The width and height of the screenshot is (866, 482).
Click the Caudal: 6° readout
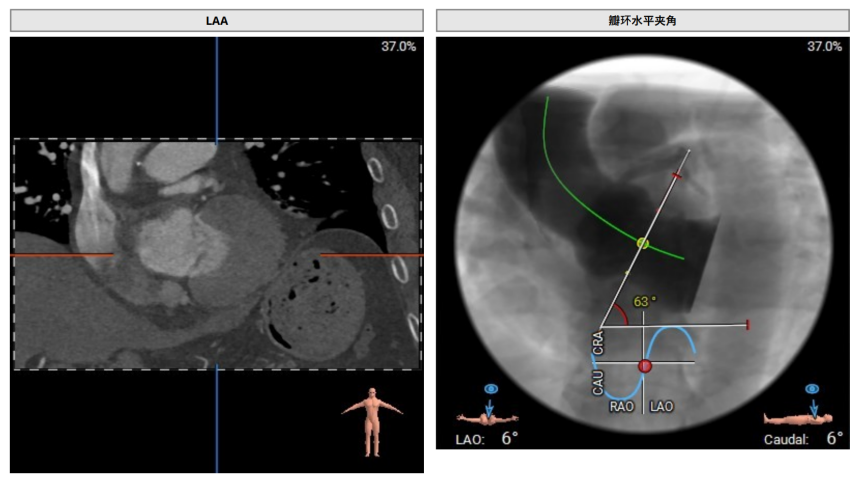click(x=804, y=438)
